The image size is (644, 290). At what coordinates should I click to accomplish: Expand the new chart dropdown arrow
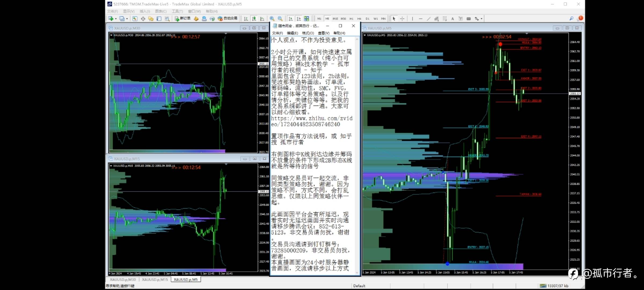(x=116, y=19)
